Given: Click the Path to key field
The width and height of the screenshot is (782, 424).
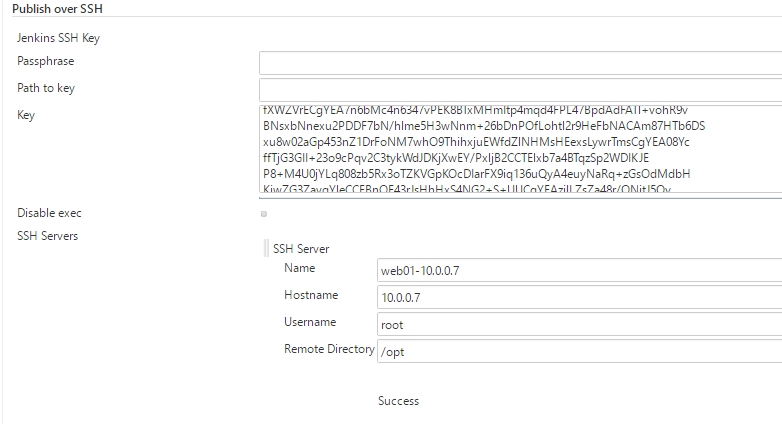Looking at the screenshot, I should [x=520, y=90].
